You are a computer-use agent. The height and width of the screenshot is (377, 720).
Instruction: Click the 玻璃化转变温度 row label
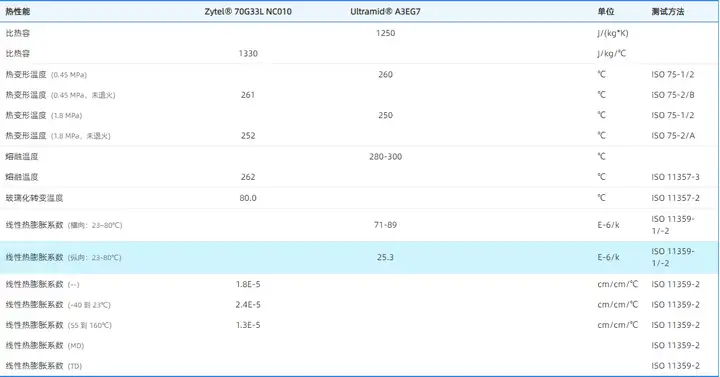click(34, 198)
